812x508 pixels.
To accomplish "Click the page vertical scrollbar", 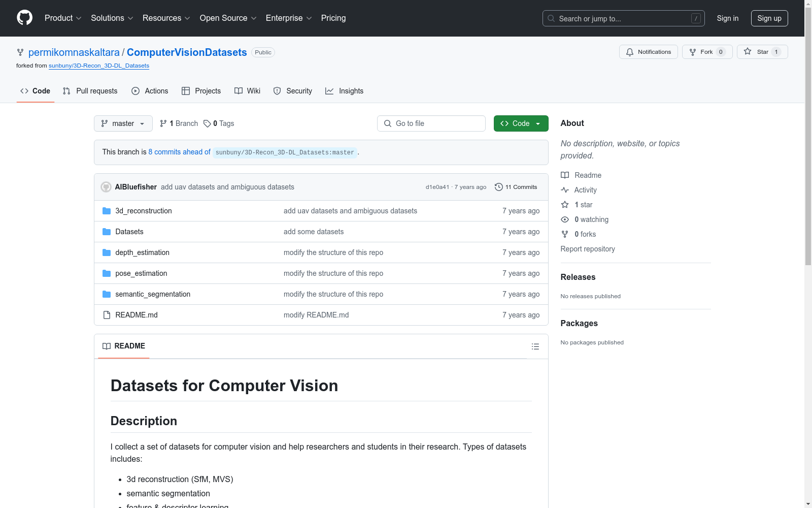I will 808,137.
